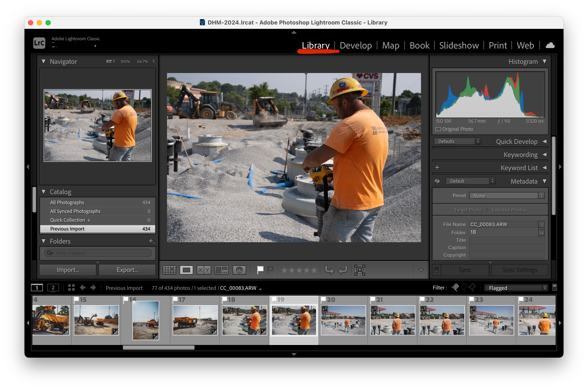Collapse the Navigator panel
The image size is (588, 390).
pyautogui.click(x=43, y=61)
